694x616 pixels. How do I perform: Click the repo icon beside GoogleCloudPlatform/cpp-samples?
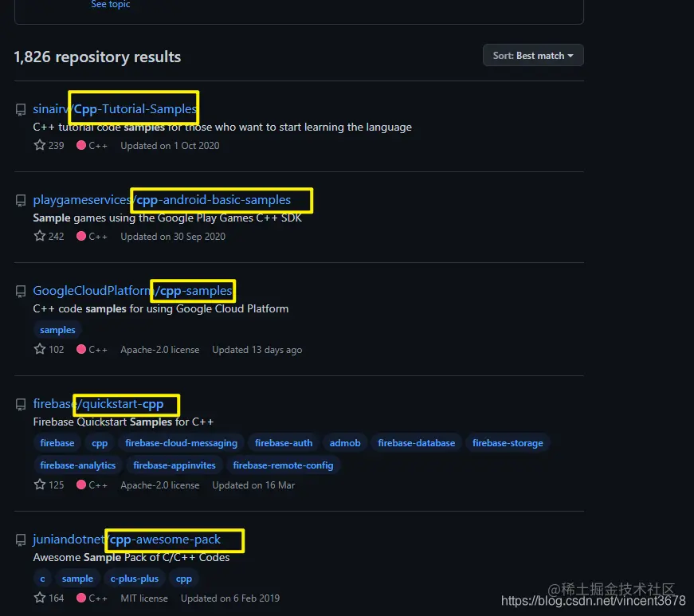tap(21, 291)
